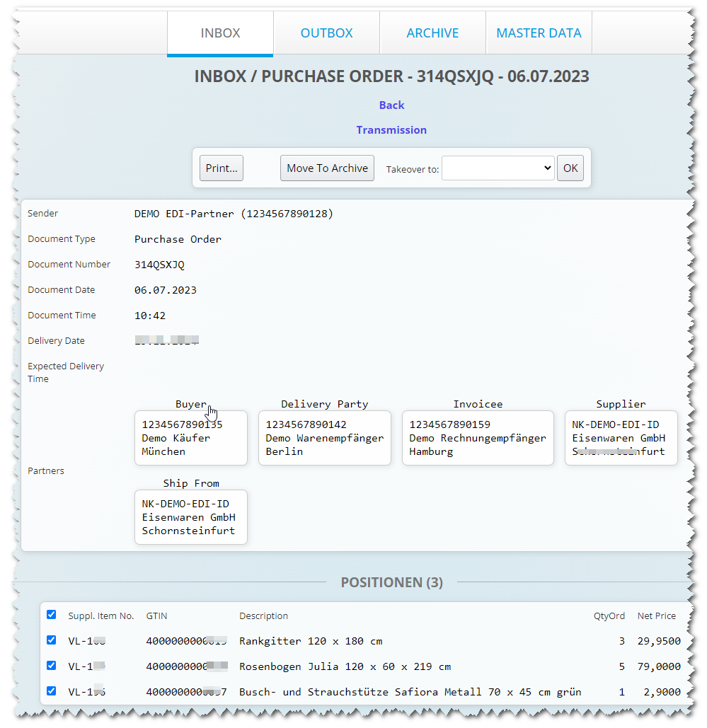This screenshot has height=728, width=707.
Task: Confirm takeover with the OK button
Action: pos(570,168)
